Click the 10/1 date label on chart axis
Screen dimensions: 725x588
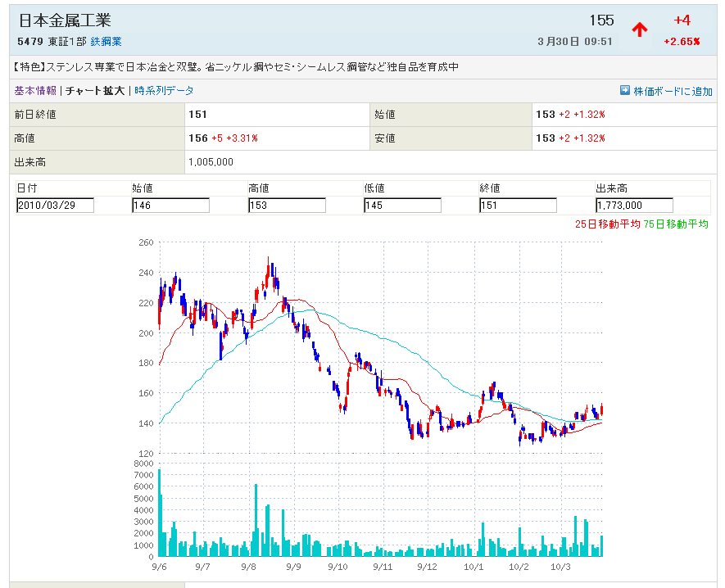tap(474, 566)
